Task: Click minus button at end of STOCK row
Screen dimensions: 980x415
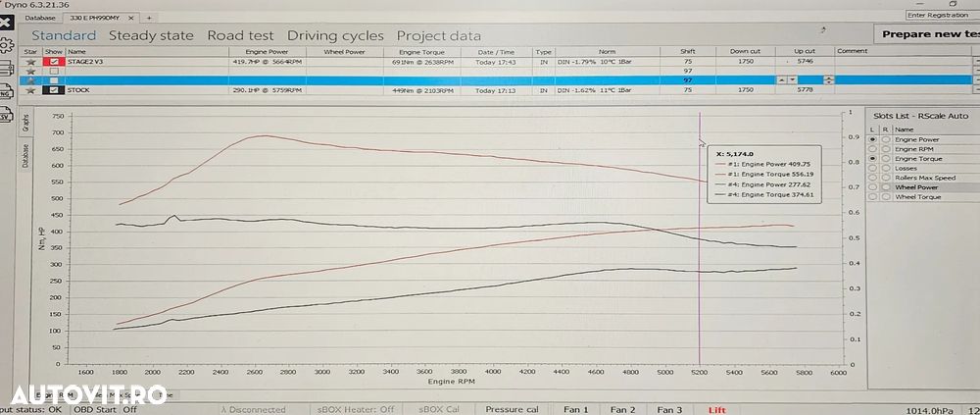Action: pyautogui.click(x=976, y=91)
